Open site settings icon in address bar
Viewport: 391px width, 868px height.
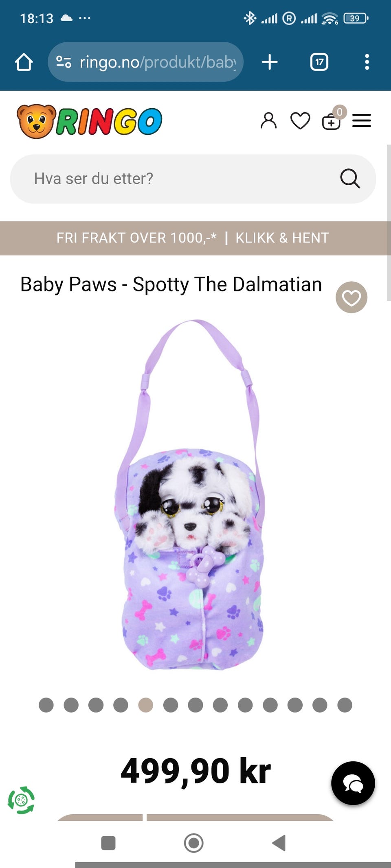64,62
